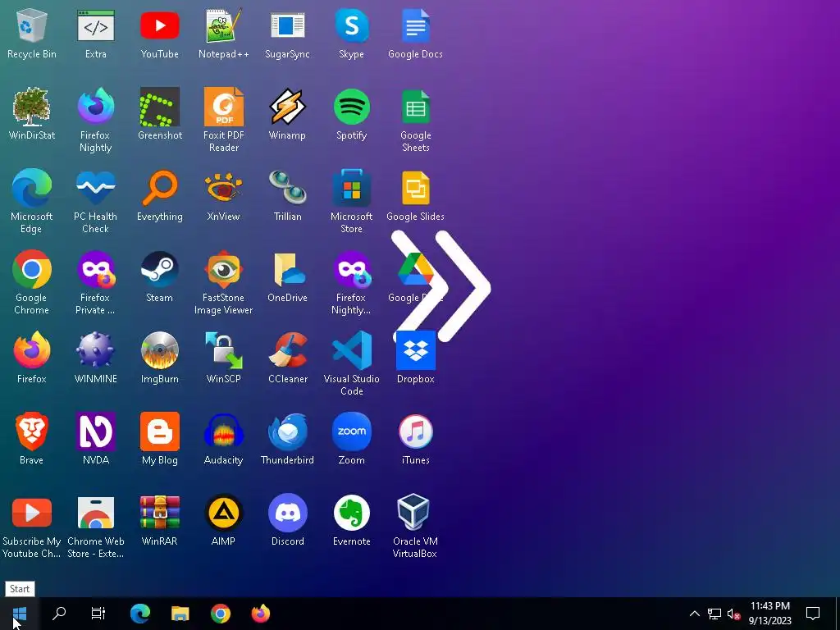Open File Explorer from the taskbar
This screenshot has height=630, width=840.
[180, 614]
